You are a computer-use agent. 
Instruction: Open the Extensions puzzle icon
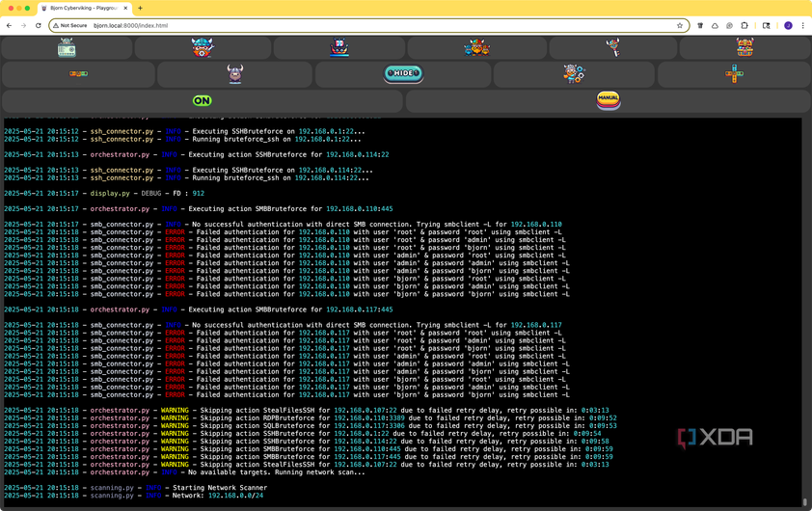pyautogui.click(x=744, y=25)
